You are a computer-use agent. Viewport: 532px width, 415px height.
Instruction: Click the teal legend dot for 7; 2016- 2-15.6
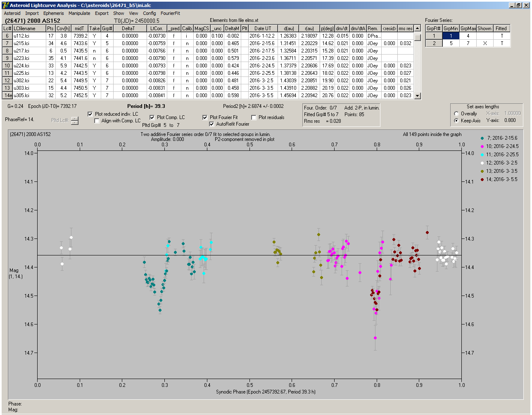coord(482,138)
